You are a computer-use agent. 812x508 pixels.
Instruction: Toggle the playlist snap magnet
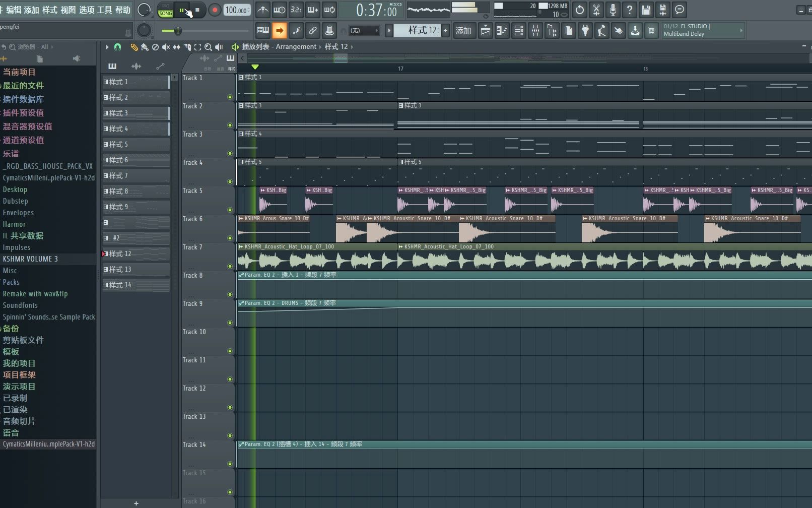coord(117,47)
